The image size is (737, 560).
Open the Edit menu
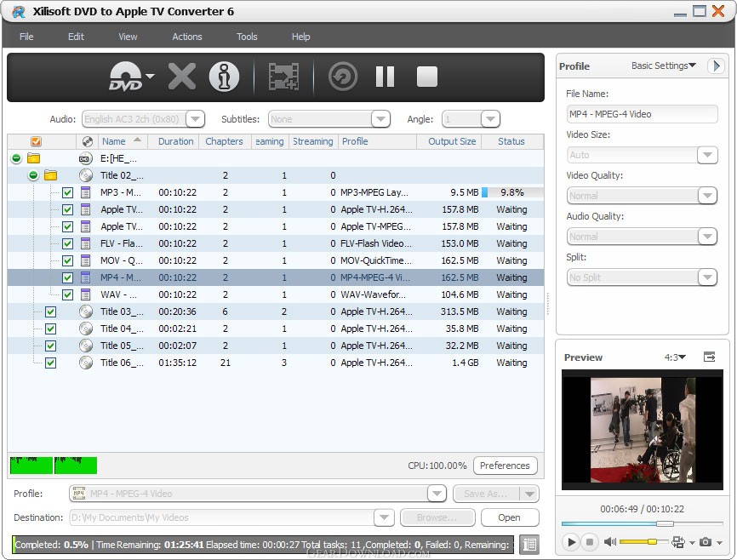[x=76, y=37]
